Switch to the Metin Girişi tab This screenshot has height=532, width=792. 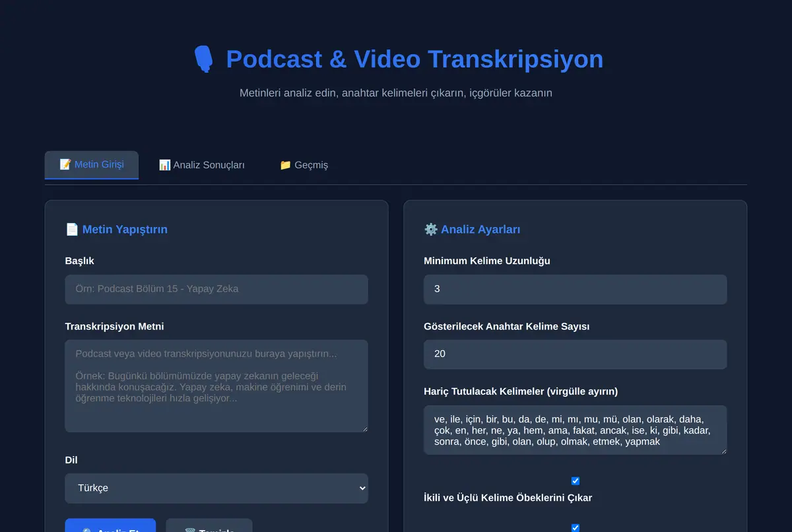tap(92, 165)
